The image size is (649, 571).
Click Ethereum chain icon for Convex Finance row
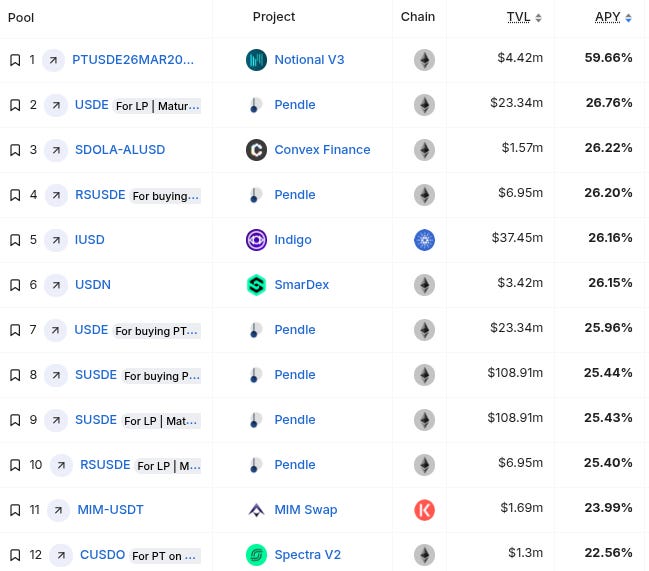tap(424, 150)
